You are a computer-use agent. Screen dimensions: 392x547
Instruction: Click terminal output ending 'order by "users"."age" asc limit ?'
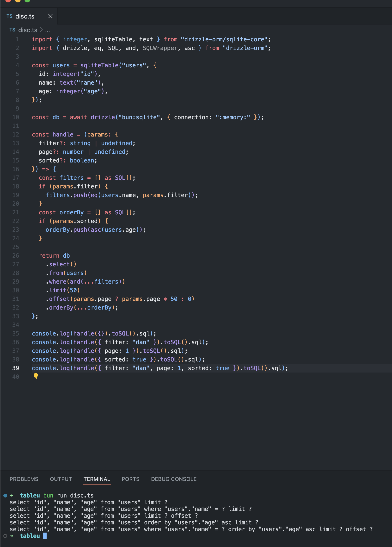coord(134,522)
